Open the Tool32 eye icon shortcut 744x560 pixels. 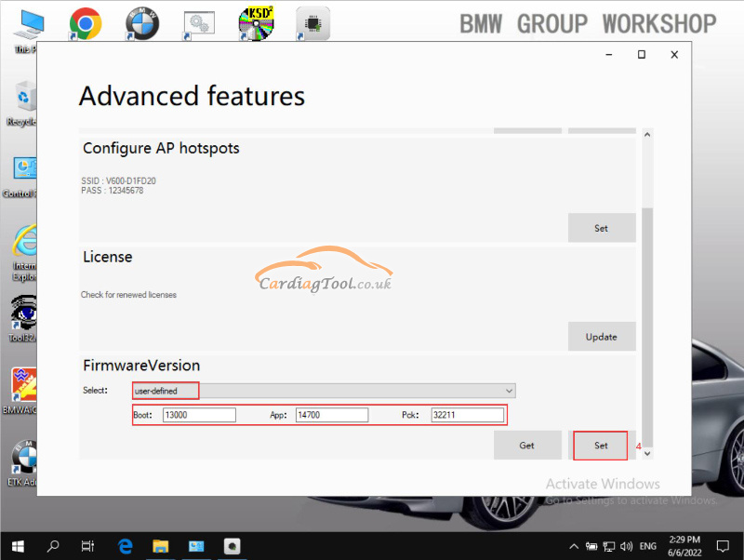(21, 313)
